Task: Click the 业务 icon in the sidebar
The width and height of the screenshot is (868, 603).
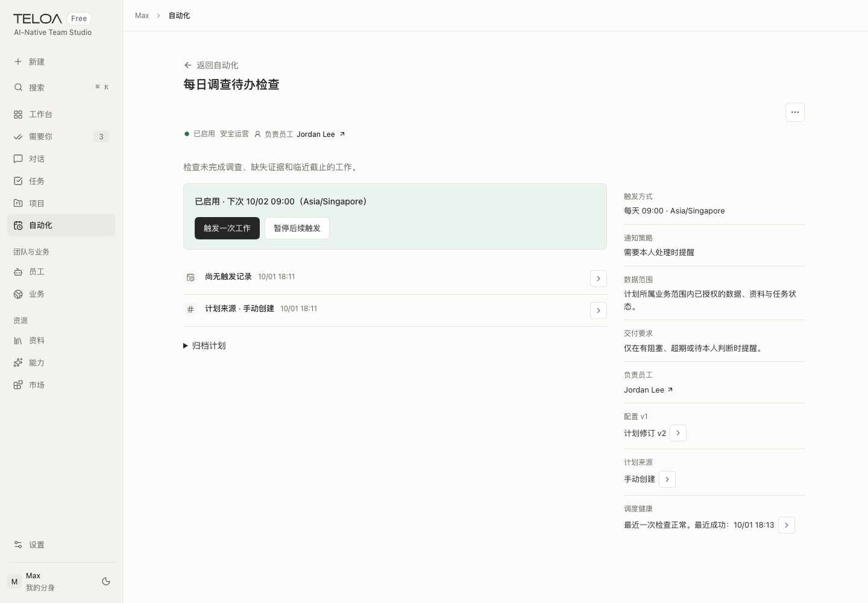Action: point(18,294)
